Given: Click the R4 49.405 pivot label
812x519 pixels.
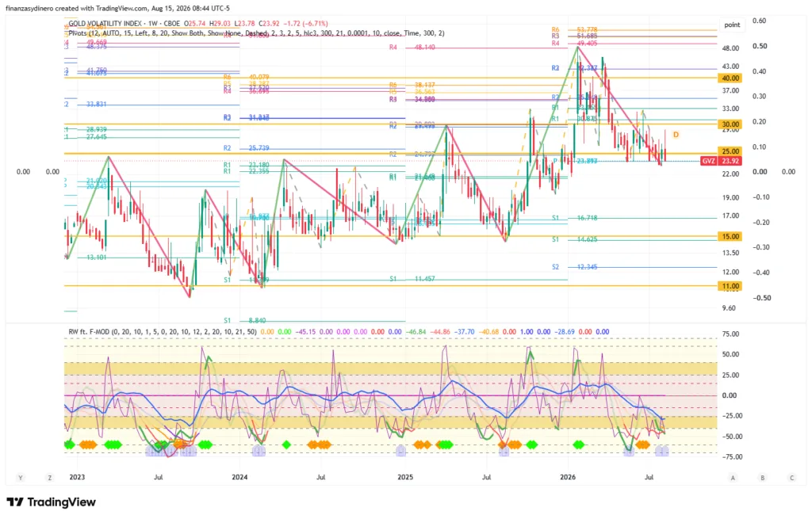Looking at the screenshot, I should click(x=574, y=44).
